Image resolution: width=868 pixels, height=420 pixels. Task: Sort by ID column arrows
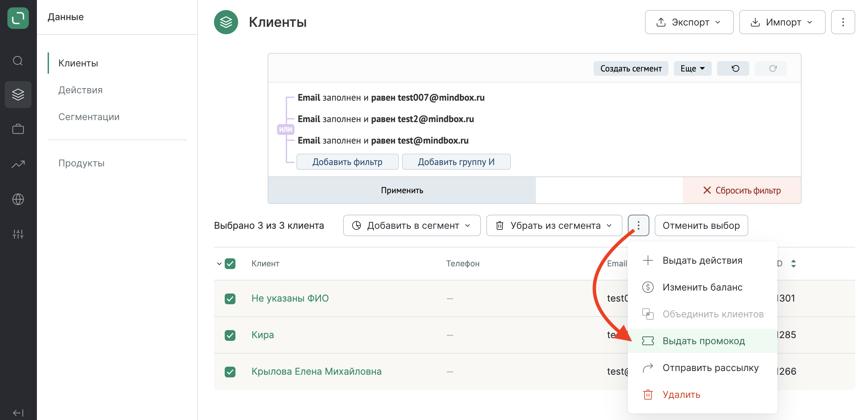tap(794, 264)
